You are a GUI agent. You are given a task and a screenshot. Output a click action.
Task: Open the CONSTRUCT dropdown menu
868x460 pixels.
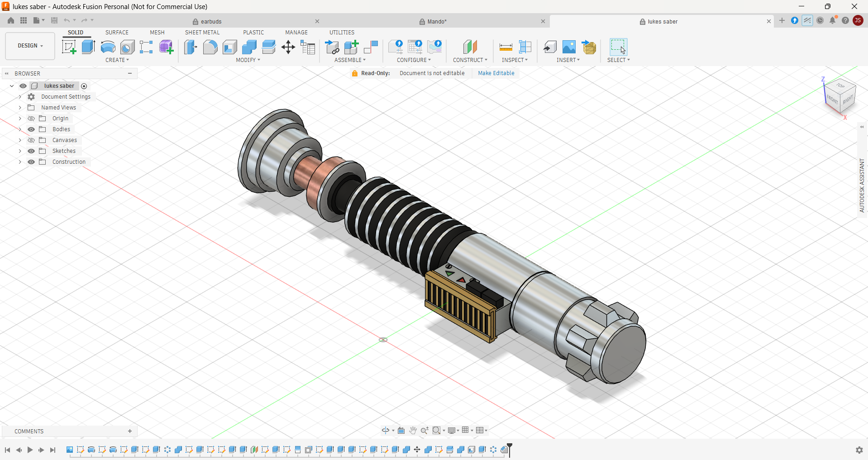click(470, 60)
